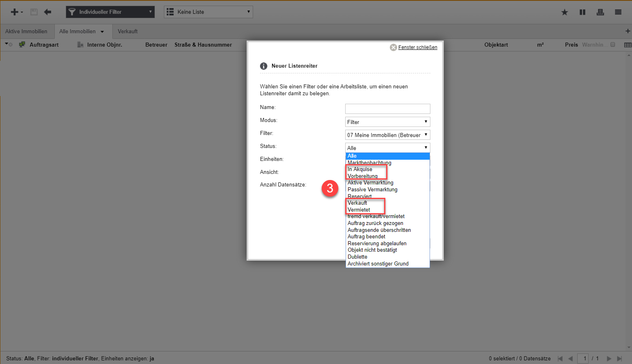Image resolution: width=632 pixels, height=364 pixels.
Task: Click the 'Fenster schließen' link
Action: pyautogui.click(x=417, y=47)
